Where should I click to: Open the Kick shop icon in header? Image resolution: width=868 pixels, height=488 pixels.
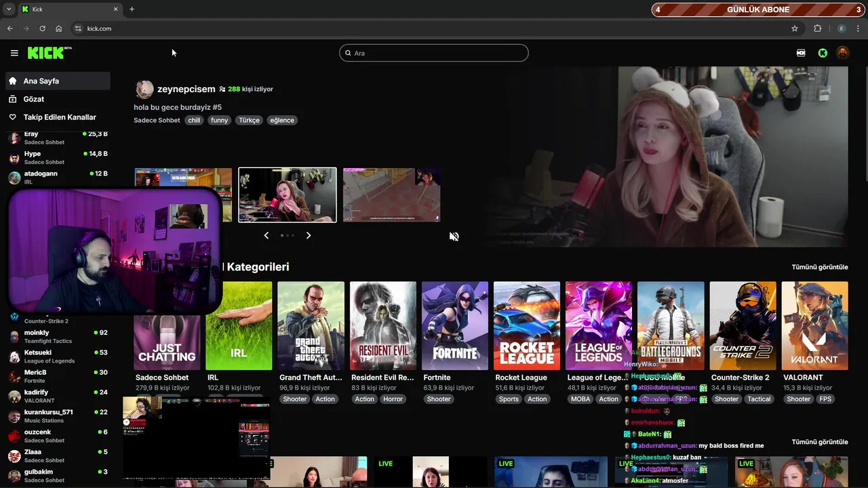coord(801,53)
